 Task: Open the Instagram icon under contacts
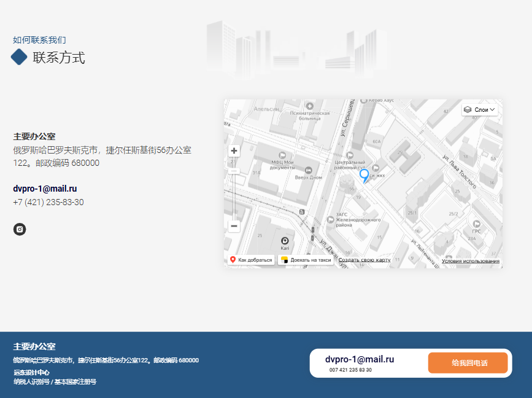(x=20, y=229)
